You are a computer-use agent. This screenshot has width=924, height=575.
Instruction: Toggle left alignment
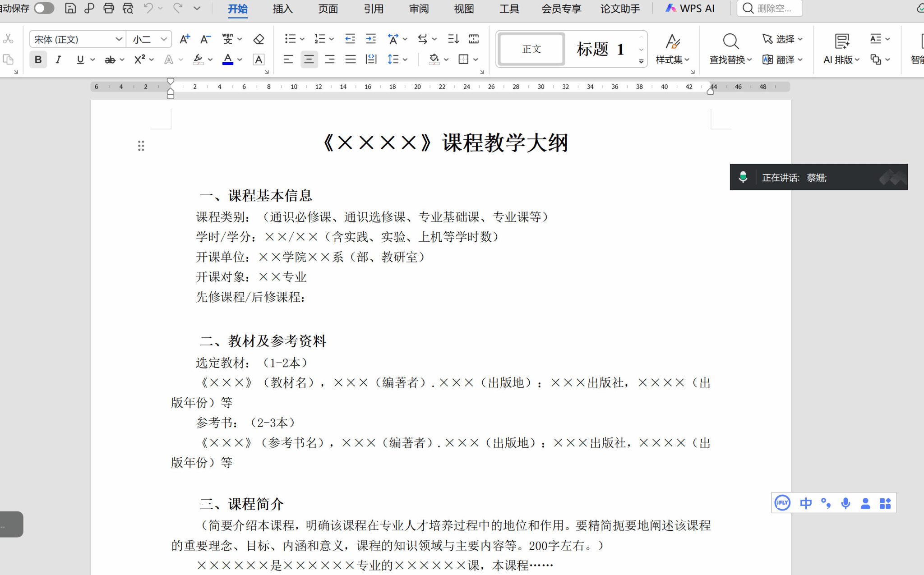[288, 60]
